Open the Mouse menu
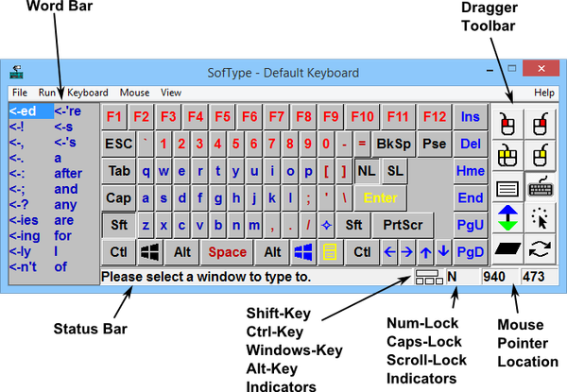 [134, 93]
